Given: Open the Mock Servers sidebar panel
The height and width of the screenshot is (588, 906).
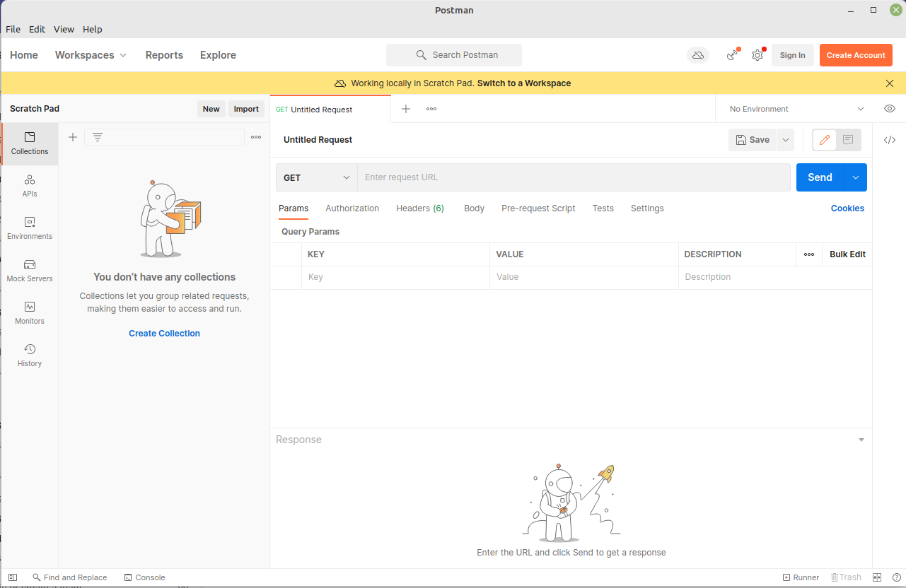Looking at the screenshot, I should 30,271.
